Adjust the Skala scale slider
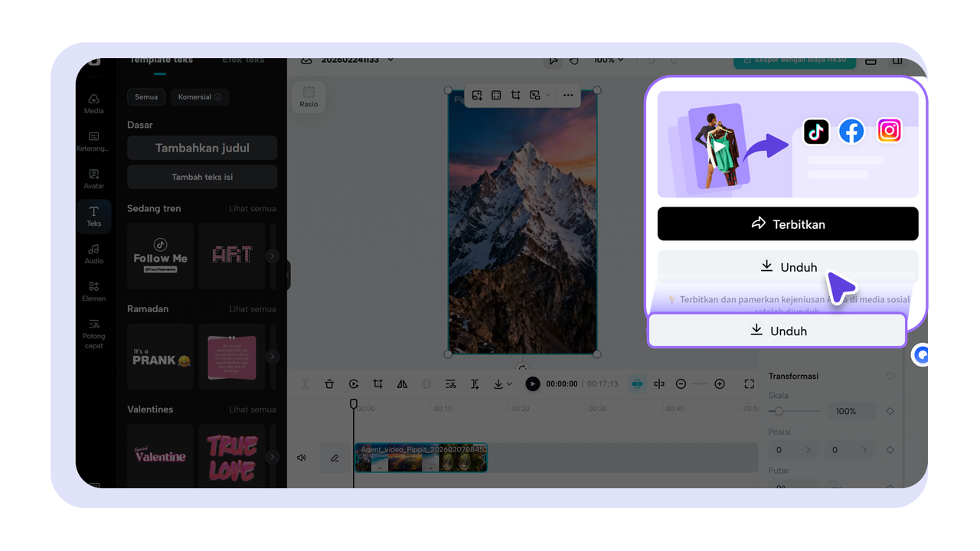The width and height of the screenshot is (980, 551). pyautogui.click(x=794, y=412)
